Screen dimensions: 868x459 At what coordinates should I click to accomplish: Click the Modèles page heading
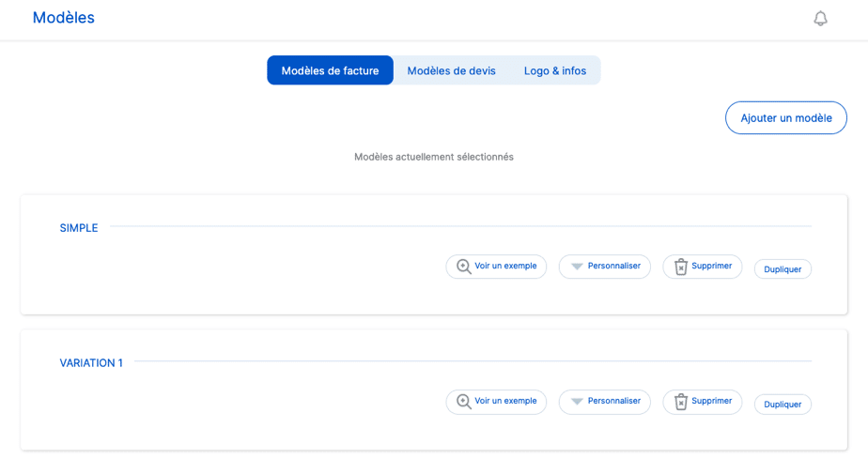tap(64, 18)
